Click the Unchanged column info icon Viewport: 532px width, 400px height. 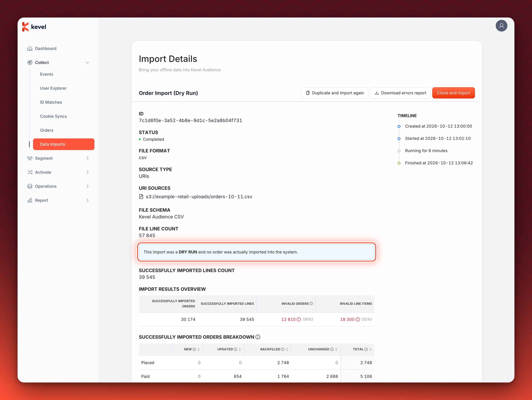[x=332, y=349]
